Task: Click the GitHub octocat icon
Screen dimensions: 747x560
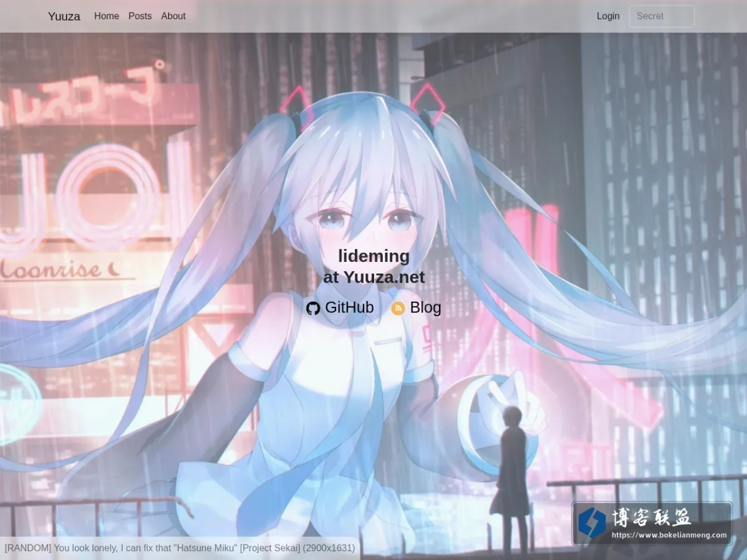Action: click(313, 308)
